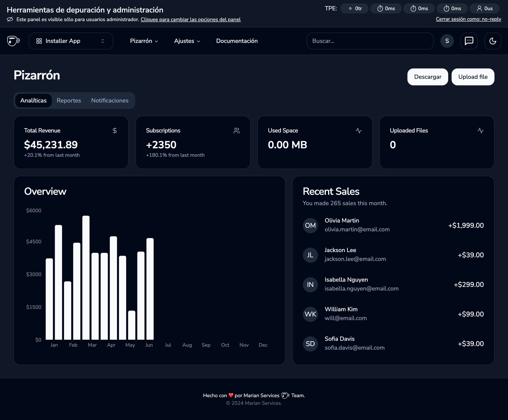Click the coffee cup logo in navbar
Image resolution: width=508 pixels, height=420 pixels.
click(13, 41)
